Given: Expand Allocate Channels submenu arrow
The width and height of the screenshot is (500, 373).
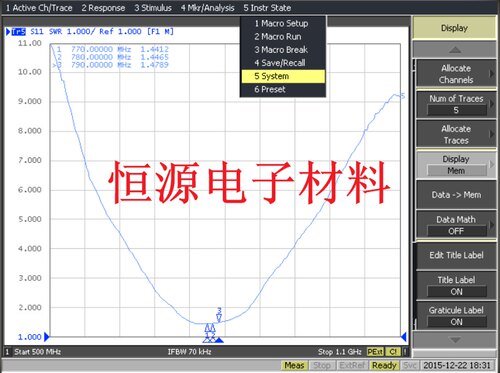Looking at the screenshot, I should point(492,74).
